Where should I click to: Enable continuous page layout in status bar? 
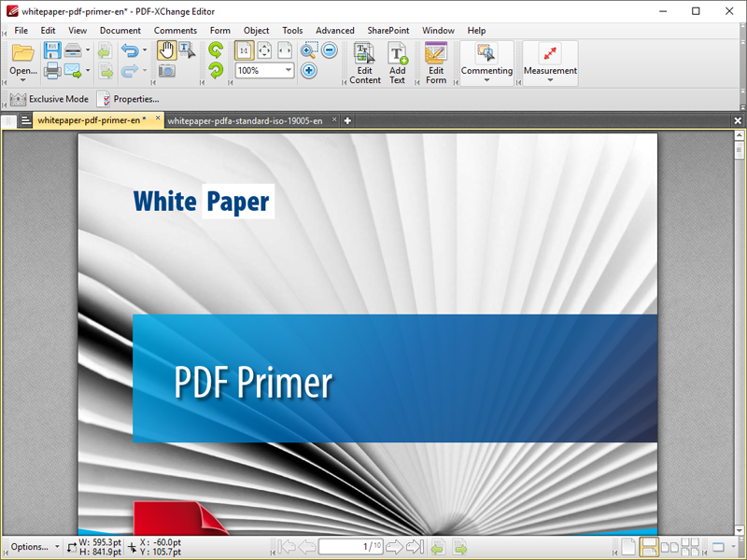pos(650,547)
